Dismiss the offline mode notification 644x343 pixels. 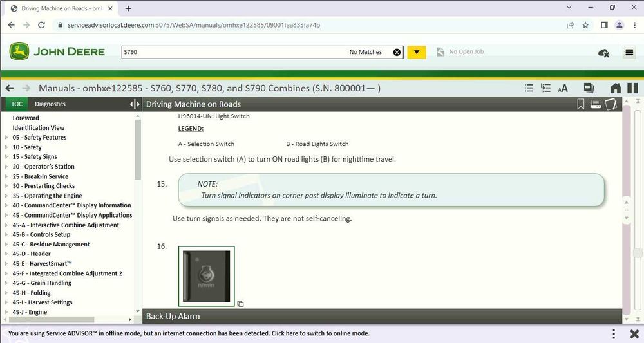[x=634, y=333]
